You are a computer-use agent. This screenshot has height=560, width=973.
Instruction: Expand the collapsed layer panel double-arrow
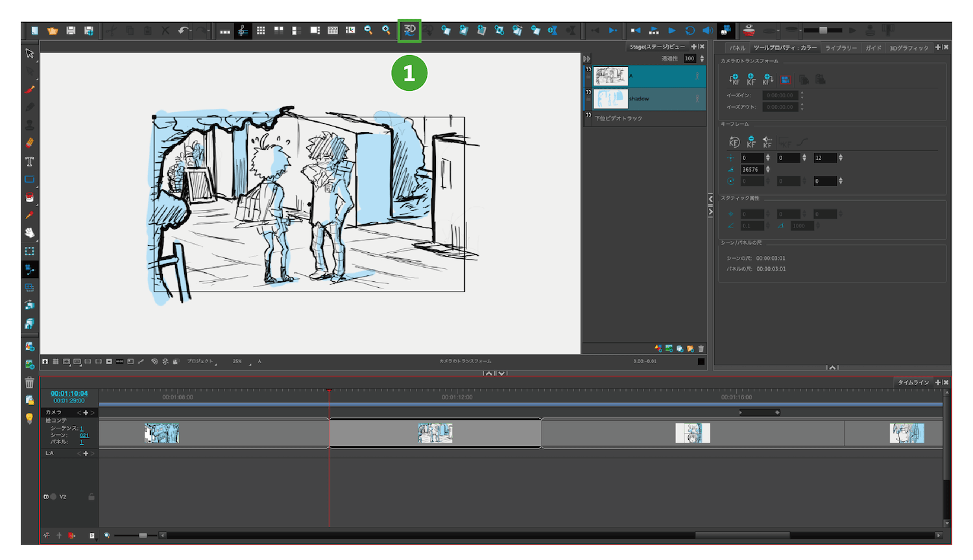587,59
